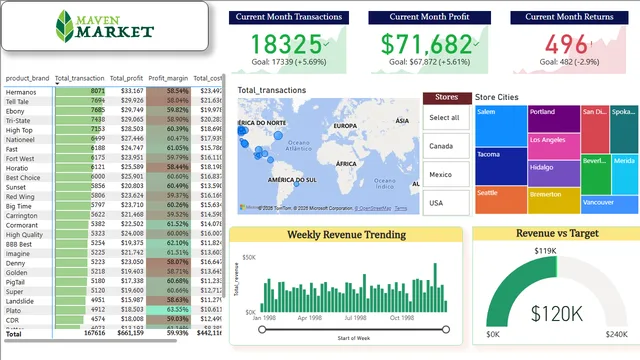Open the OpenStreetMap link on map
This screenshot has height=360, width=640.
373,208
